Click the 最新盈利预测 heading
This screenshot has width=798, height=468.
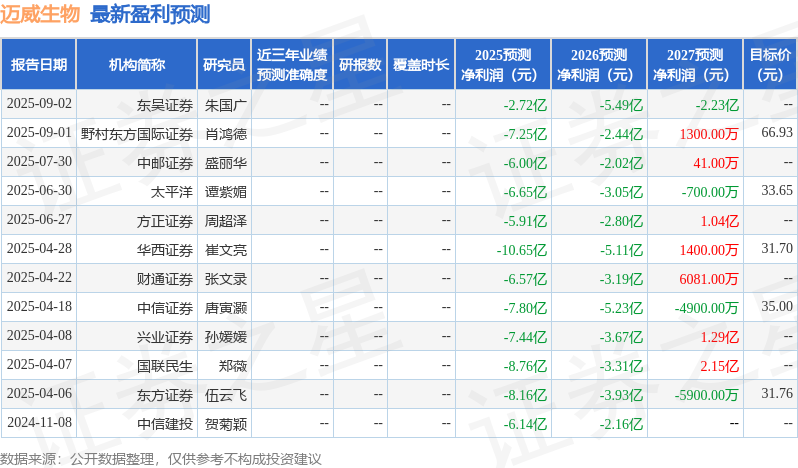pos(150,14)
